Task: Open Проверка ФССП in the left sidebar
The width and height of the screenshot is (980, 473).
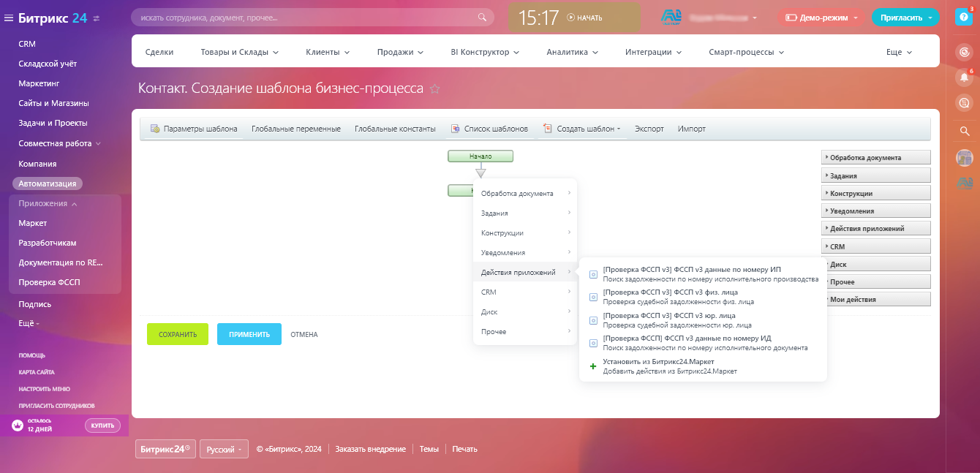Action: click(x=49, y=282)
